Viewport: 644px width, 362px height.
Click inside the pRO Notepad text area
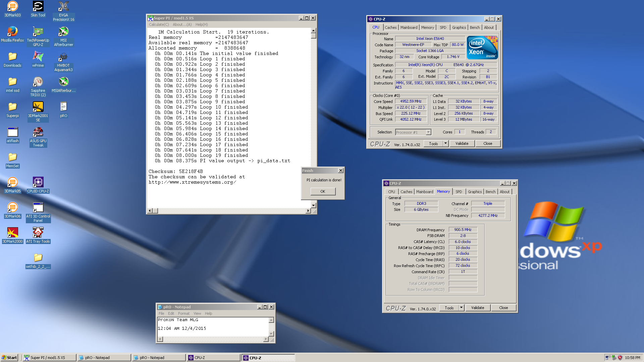(213, 327)
